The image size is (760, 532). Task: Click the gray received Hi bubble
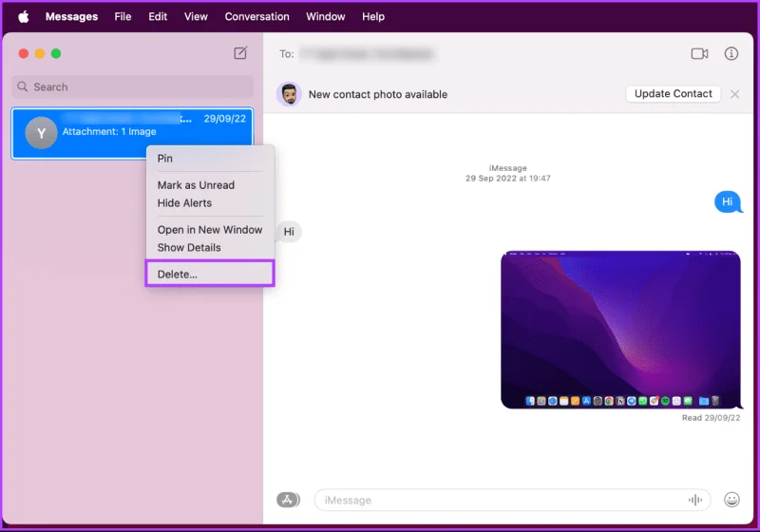tap(289, 232)
